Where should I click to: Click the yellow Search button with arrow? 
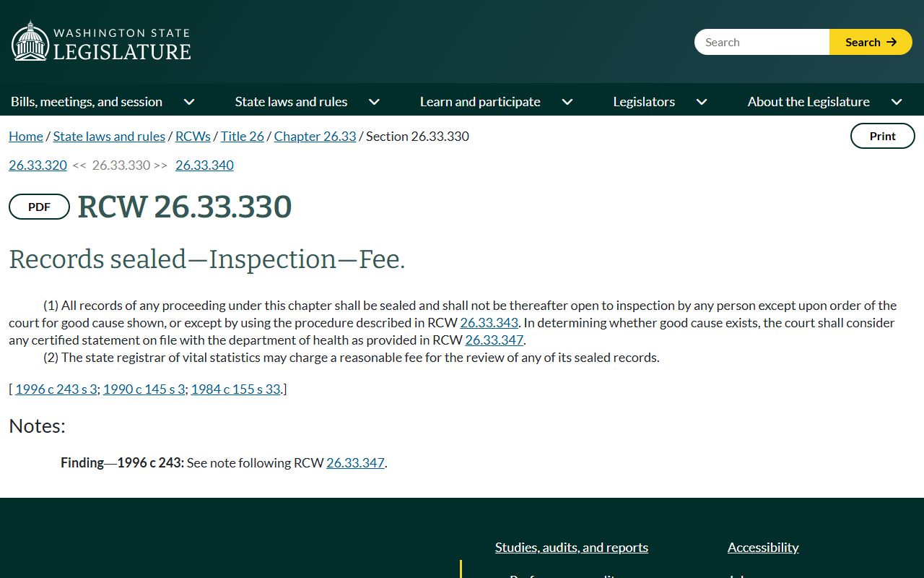[871, 42]
